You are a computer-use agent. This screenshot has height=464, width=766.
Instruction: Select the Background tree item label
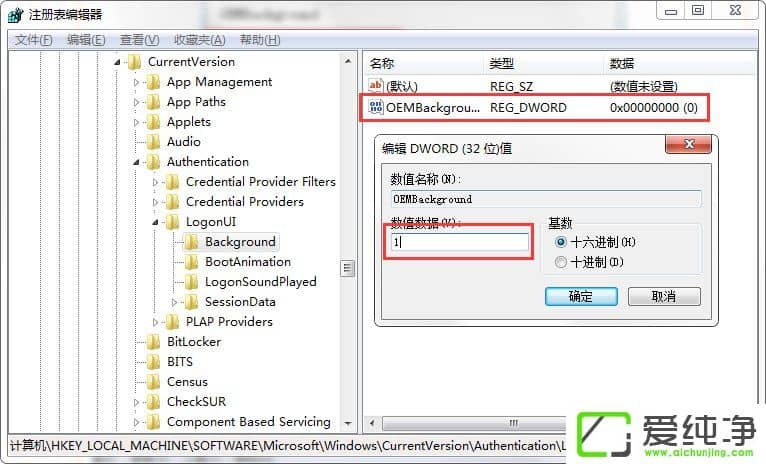(240, 242)
